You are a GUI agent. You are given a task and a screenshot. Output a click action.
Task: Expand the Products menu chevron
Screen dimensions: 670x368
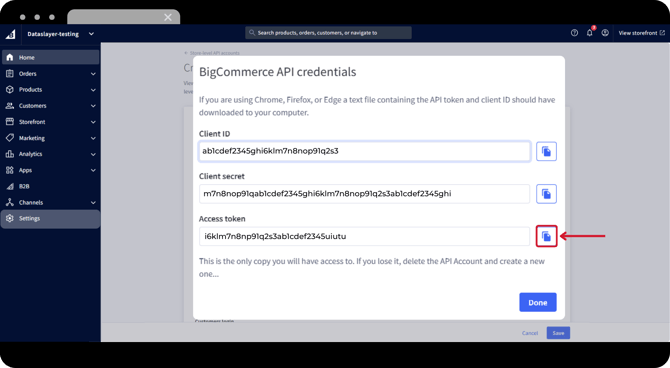pos(93,90)
